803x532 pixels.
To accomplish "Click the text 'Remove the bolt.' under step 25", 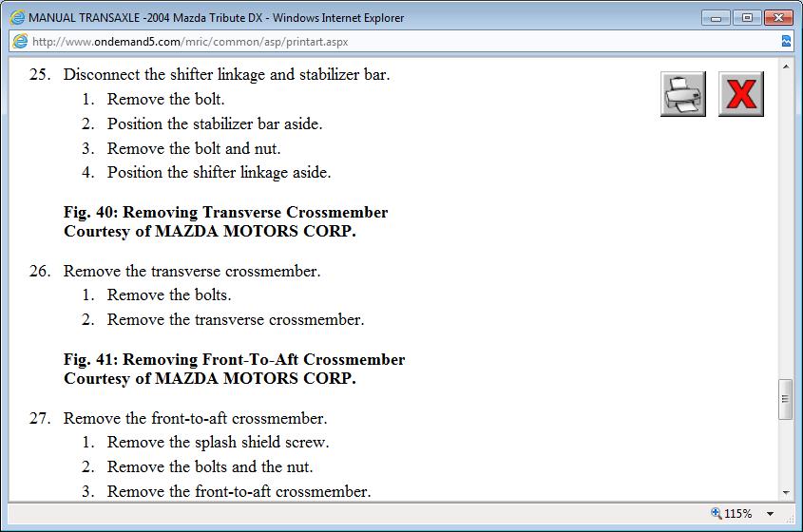I will tap(165, 100).
